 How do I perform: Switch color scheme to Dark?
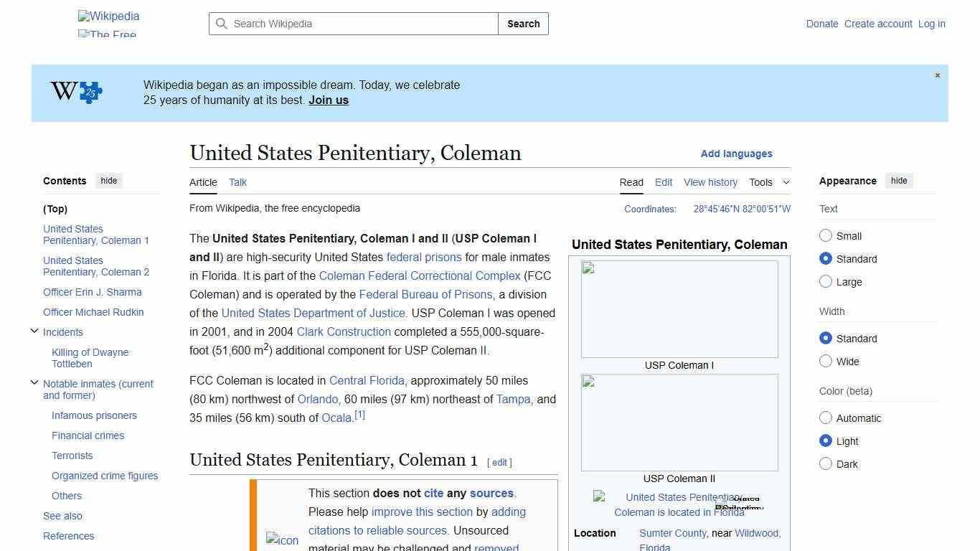tap(826, 464)
